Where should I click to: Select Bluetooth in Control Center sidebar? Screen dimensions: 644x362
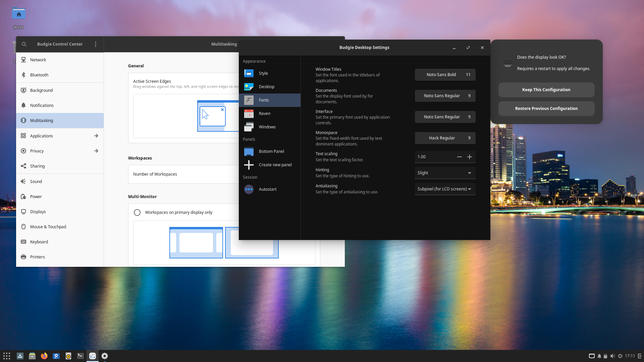click(x=60, y=75)
